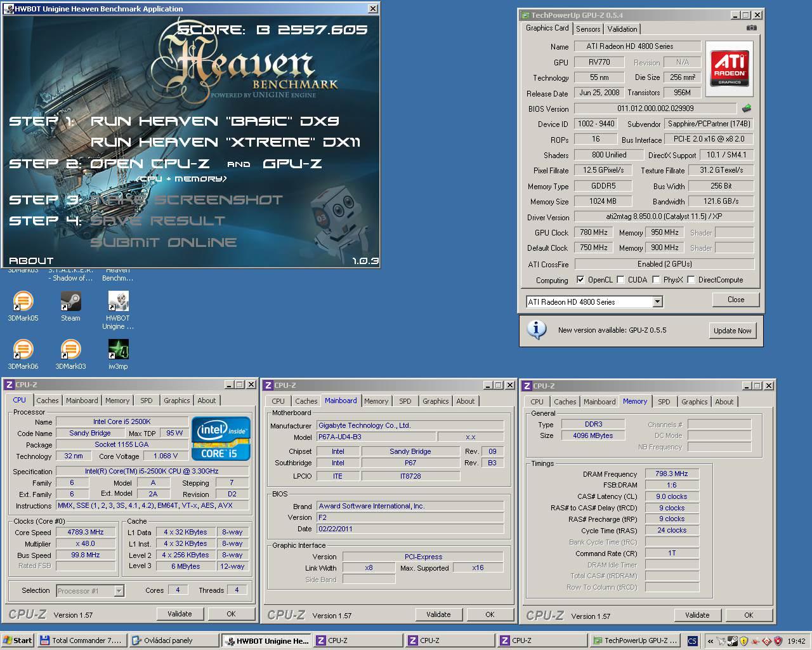
Task: Click the taskbar clock showing 19:42
Action: click(796, 641)
